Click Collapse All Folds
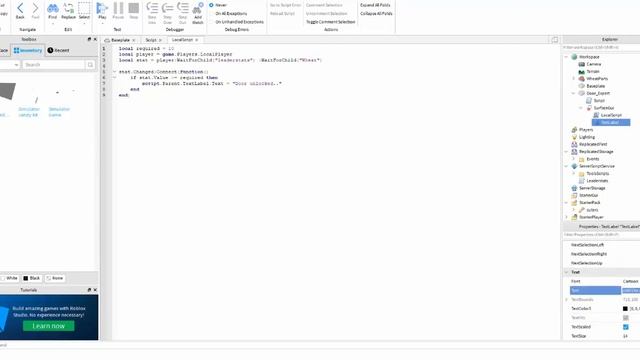The image size is (640, 360). [376, 13]
